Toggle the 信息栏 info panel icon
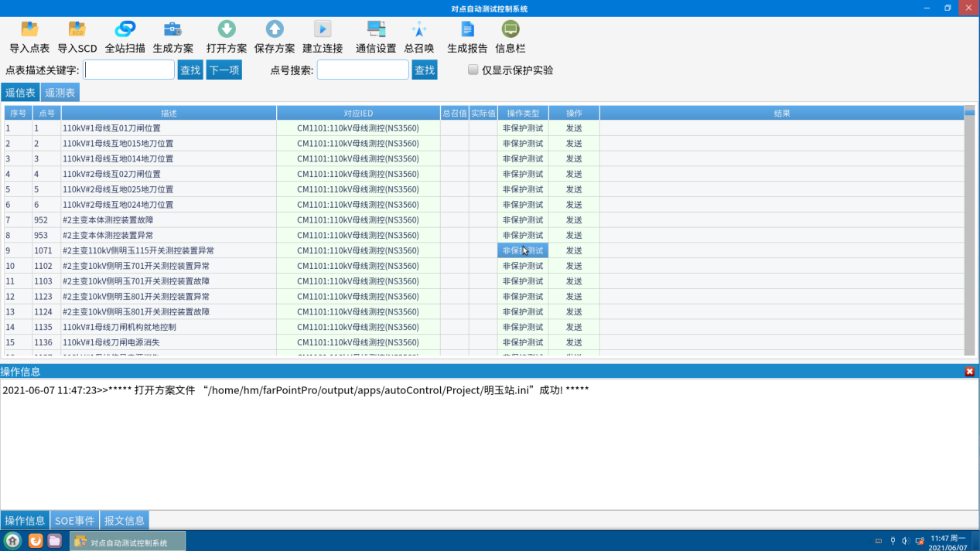This screenshot has width=980, height=551. [x=510, y=30]
